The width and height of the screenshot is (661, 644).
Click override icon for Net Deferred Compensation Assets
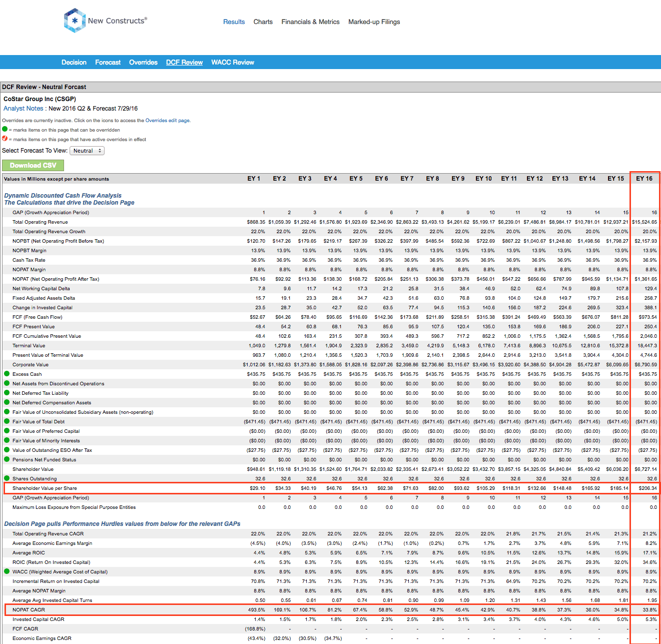coord(7,402)
